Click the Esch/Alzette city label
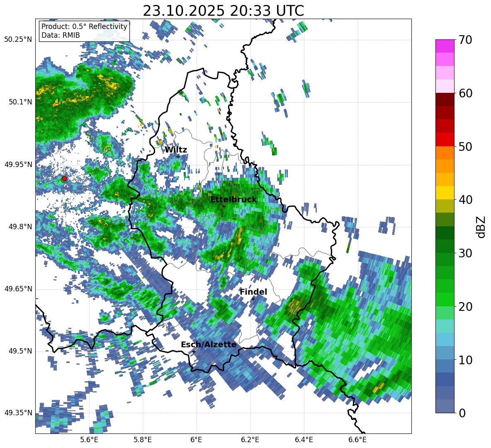Image resolution: width=491 pixels, height=448 pixels. pyautogui.click(x=209, y=344)
